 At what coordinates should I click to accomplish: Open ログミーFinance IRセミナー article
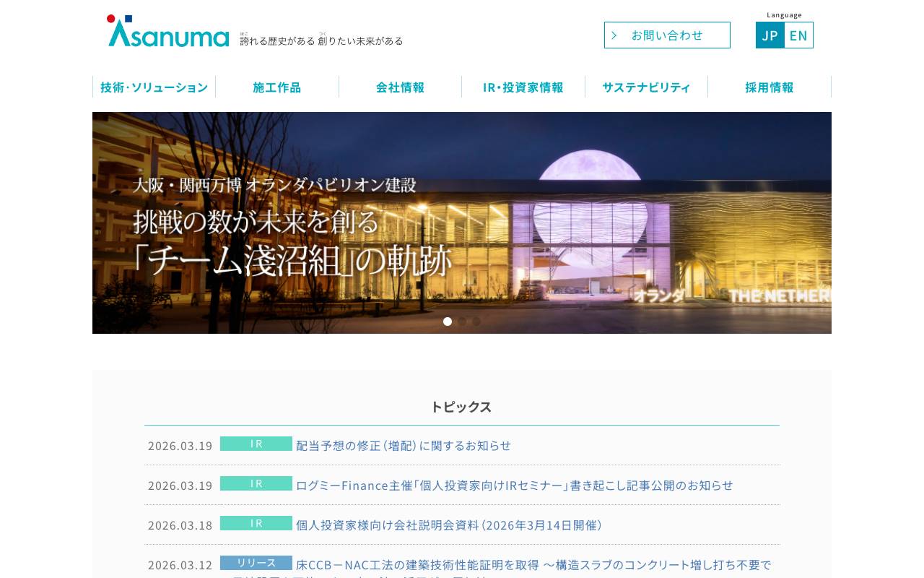click(514, 485)
